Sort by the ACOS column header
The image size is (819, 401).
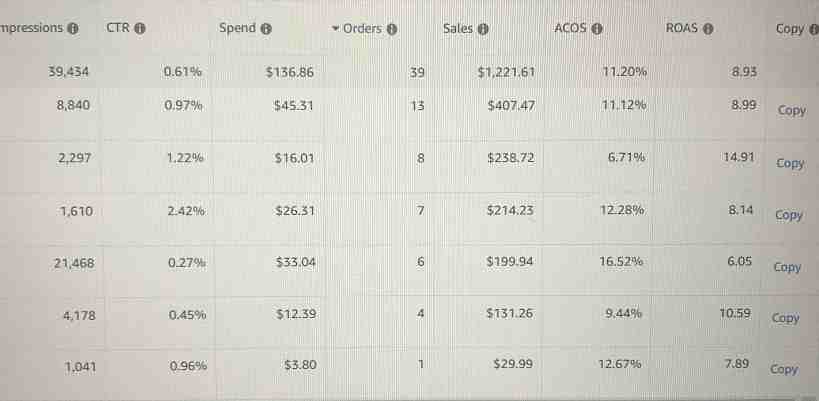pos(570,28)
